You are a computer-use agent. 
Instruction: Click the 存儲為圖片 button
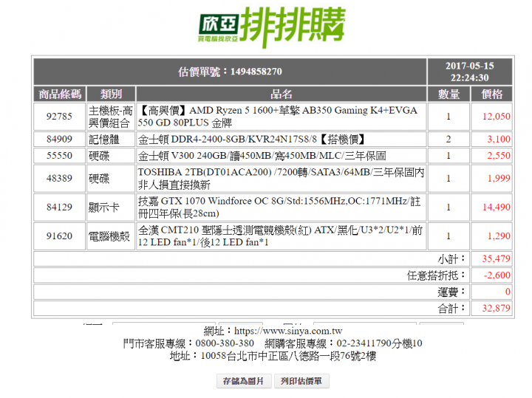tap(244, 381)
